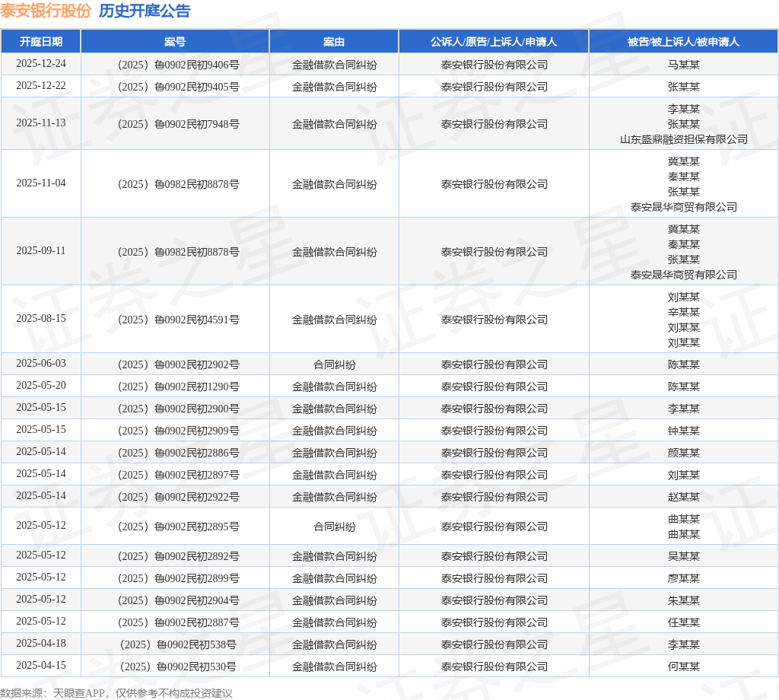Click case number 鲁0902民初9406号
This screenshot has width=779, height=700.
click(178, 65)
